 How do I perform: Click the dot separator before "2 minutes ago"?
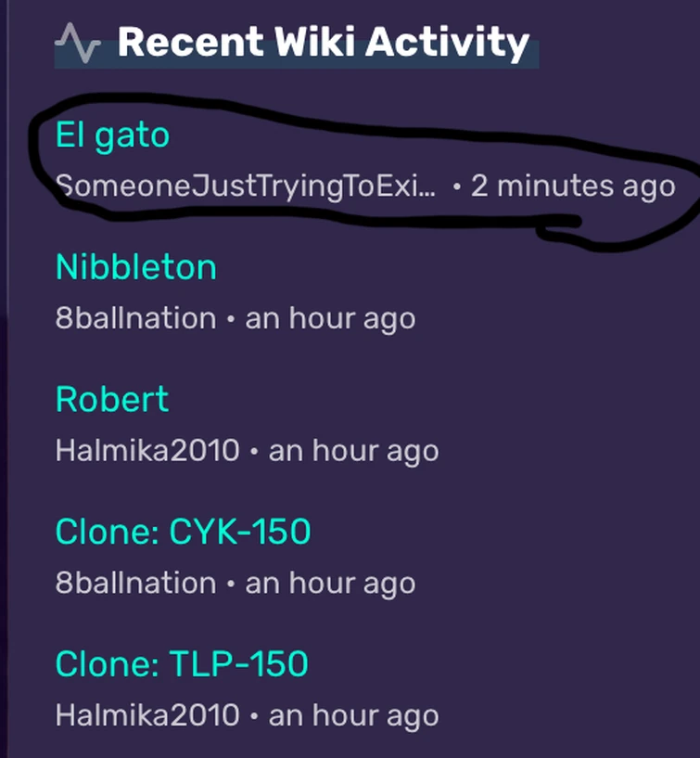coord(457,186)
